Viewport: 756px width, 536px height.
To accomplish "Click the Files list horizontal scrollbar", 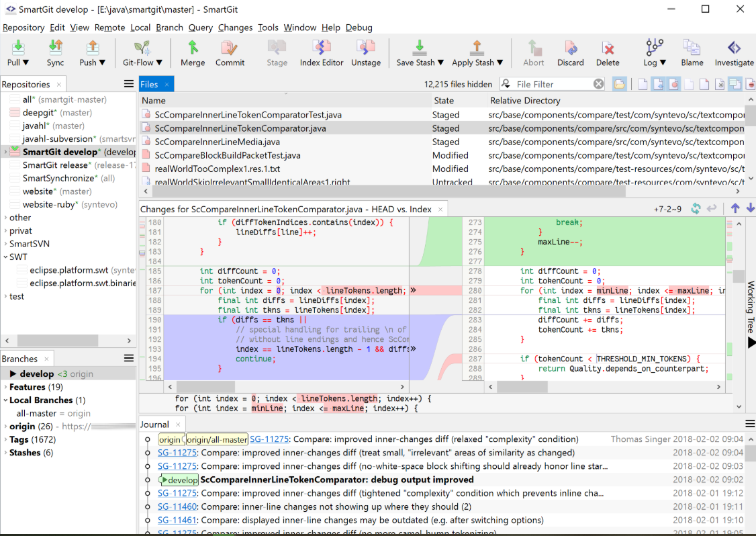I will point(389,191).
